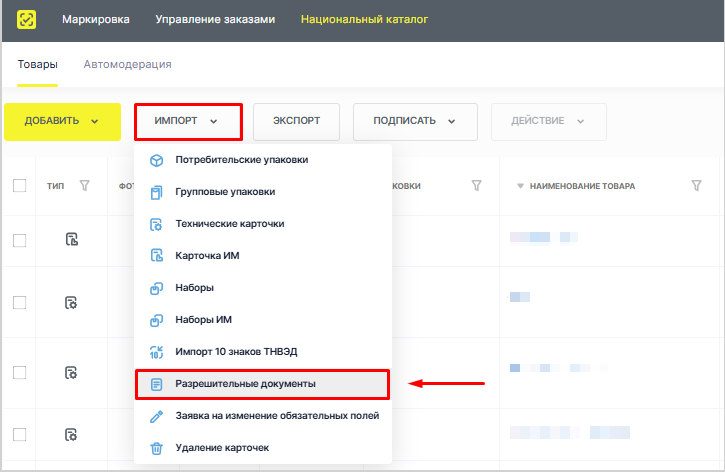Expand the ДОБАВИТЬ dropdown button
This screenshot has height=472, width=725.
[x=62, y=122]
